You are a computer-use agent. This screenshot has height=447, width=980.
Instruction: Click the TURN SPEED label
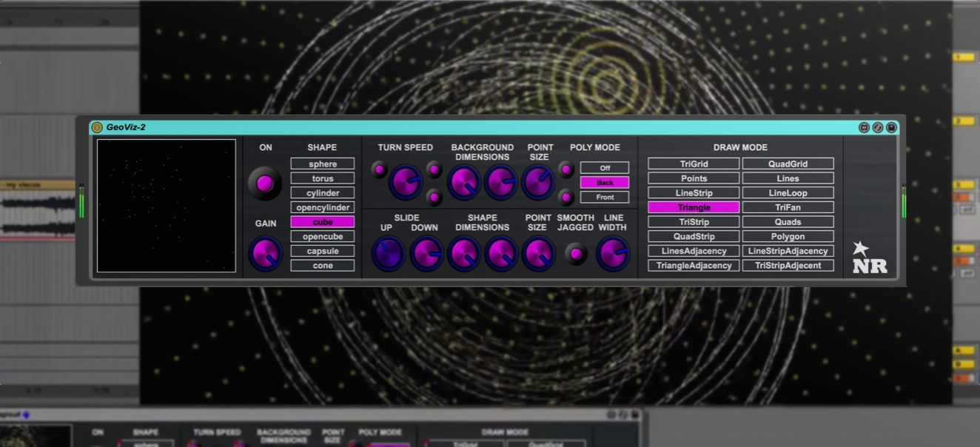406,147
